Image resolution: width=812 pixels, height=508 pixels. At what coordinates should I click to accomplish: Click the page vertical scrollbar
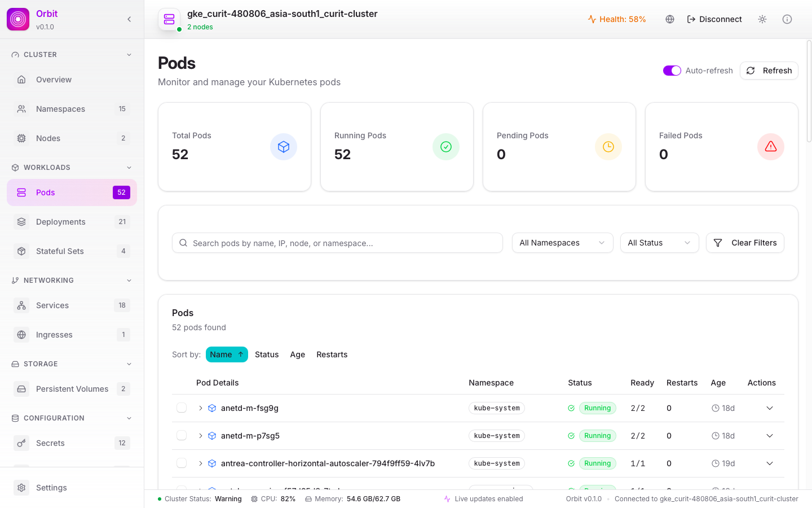tap(809, 90)
